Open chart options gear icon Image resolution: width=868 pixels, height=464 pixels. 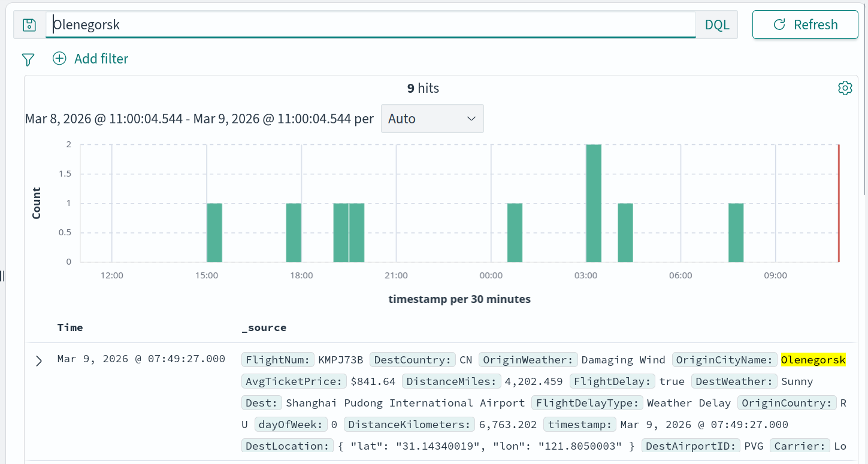pyautogui.click(x=845, y=88)
